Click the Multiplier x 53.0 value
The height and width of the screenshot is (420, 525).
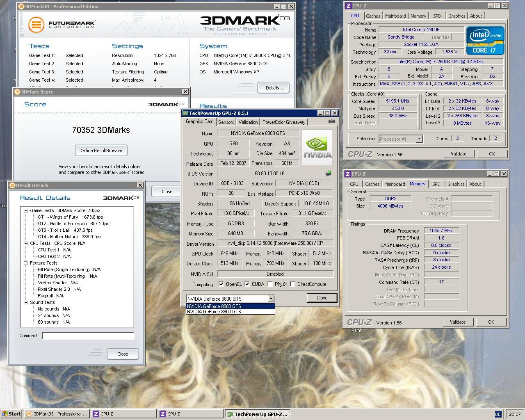pyautogui.click(x=397, y=108)
